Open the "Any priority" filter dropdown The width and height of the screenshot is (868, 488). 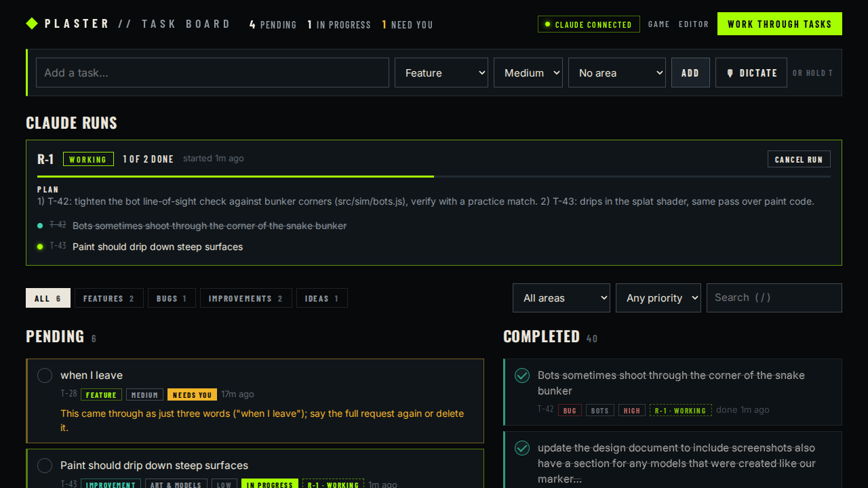(658, 298)
